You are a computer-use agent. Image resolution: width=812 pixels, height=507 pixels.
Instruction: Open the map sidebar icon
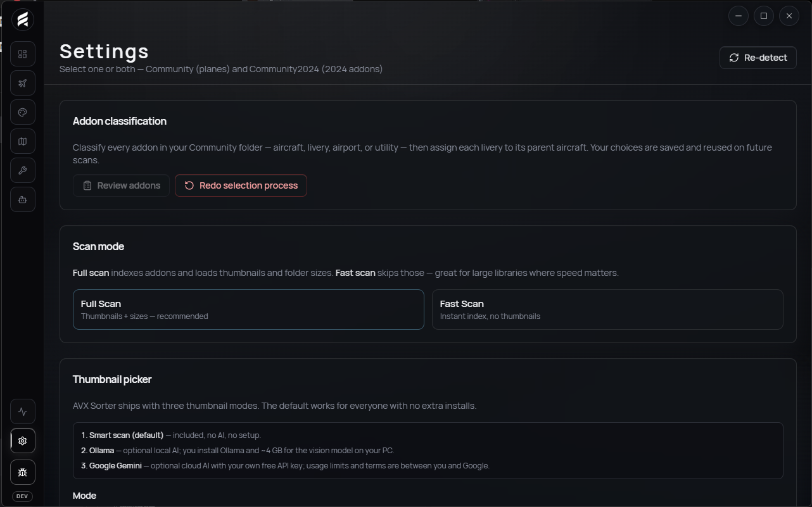(23, 141)
